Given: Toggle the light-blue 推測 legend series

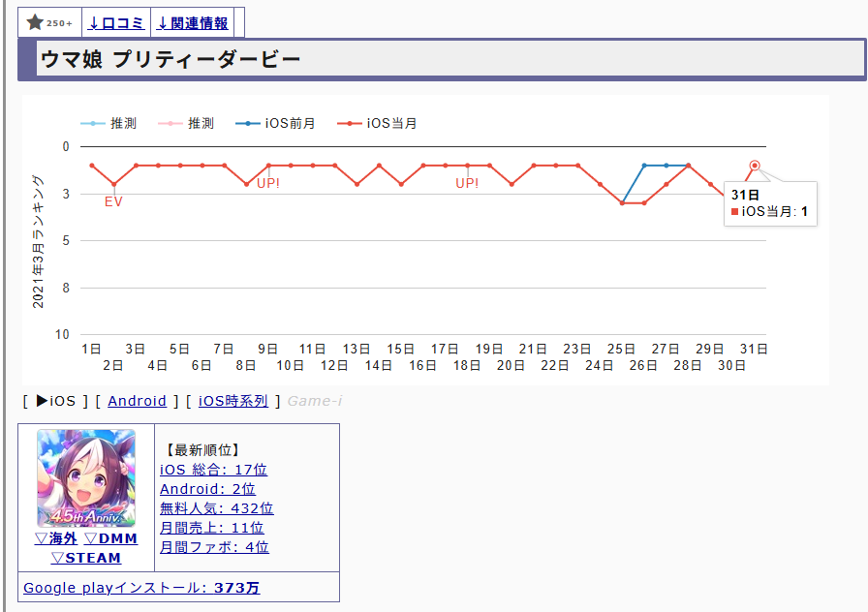Looking at the screenshot, I should [x=108, y=123].
